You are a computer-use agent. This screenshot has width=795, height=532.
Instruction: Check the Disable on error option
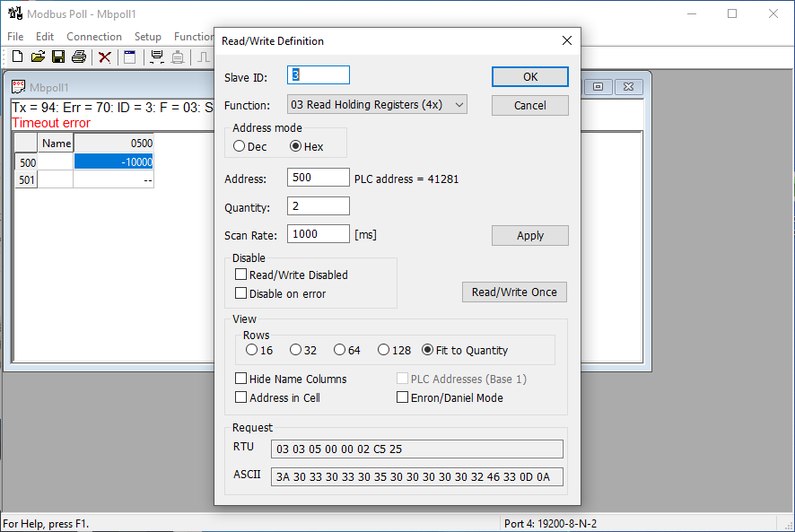click(240, 293)
